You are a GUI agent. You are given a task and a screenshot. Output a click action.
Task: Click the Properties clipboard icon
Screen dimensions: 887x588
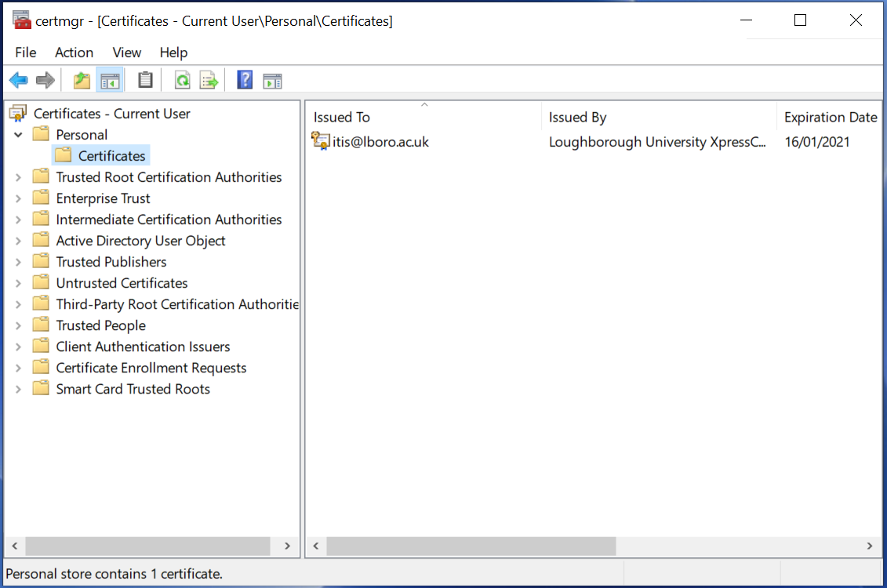point(145,79)
